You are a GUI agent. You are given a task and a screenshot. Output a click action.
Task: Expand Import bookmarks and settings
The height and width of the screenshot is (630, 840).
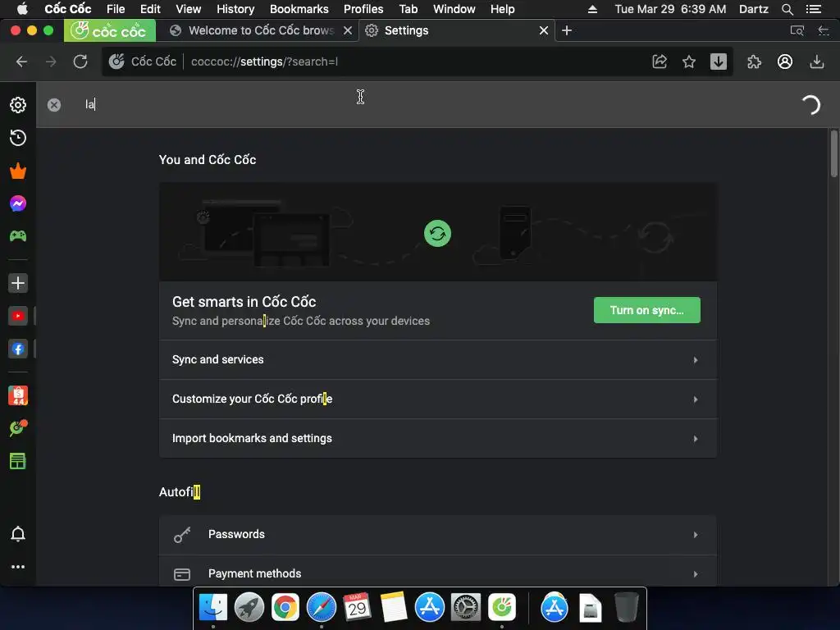coord(438,438)
